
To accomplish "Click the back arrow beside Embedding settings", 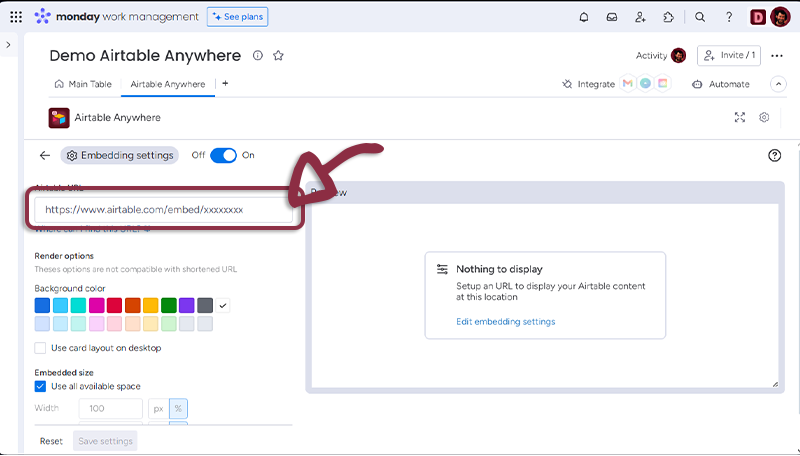I will 44,156.
